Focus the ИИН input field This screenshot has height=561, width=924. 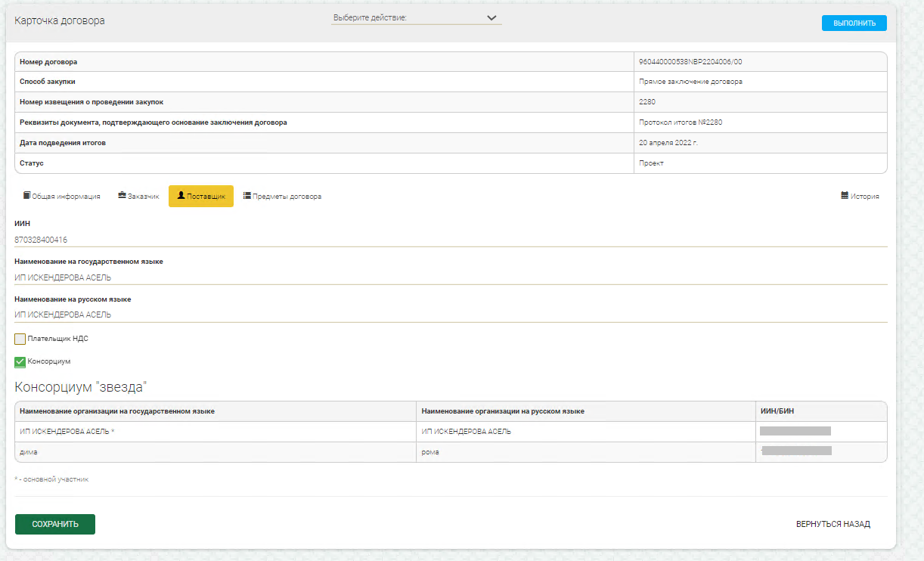click(x=450, y=240)
